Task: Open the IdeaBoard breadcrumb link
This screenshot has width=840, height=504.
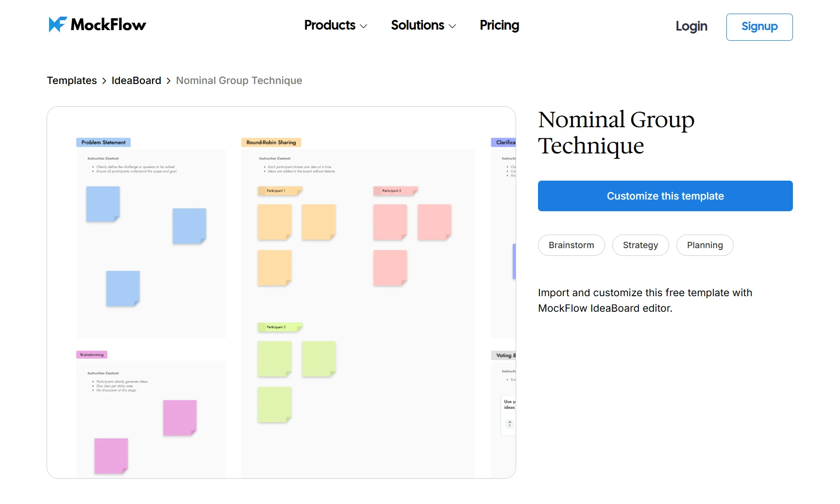Action: [x=136, y=80]
